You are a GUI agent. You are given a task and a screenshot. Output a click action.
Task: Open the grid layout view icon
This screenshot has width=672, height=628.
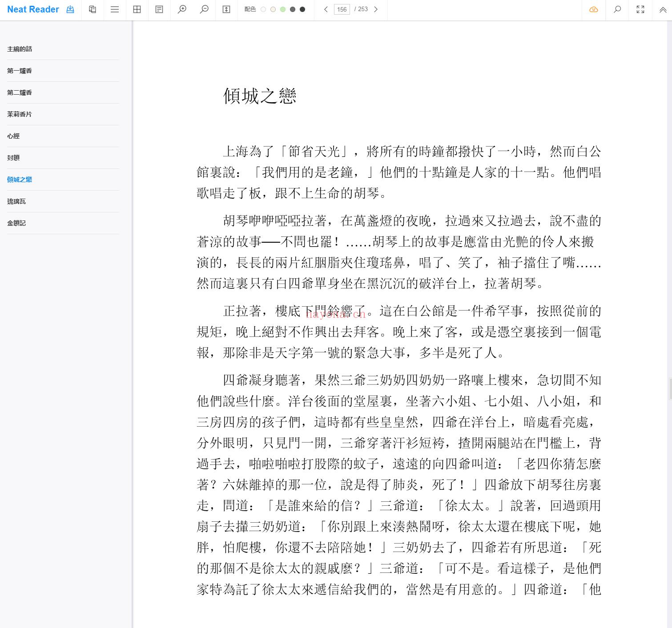point(137,9)
